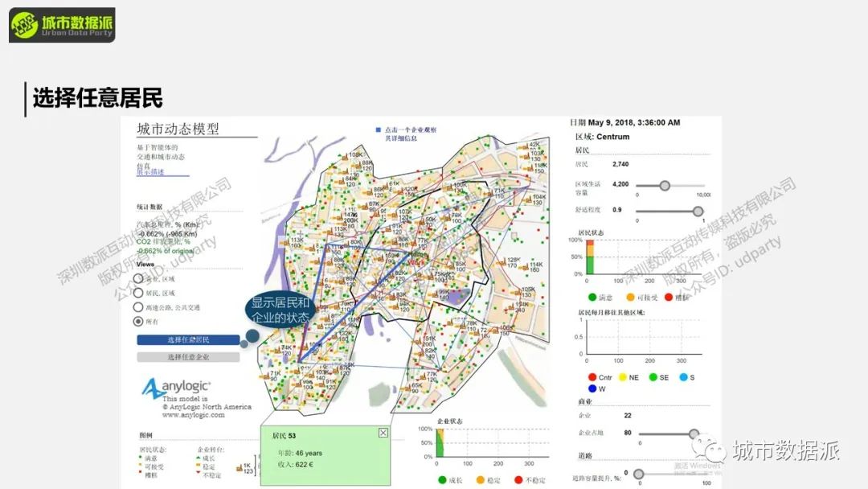The height and width of the screenshot is (489, 868).
Task: Click the AnyLogic logo
Action: point(176,388)
